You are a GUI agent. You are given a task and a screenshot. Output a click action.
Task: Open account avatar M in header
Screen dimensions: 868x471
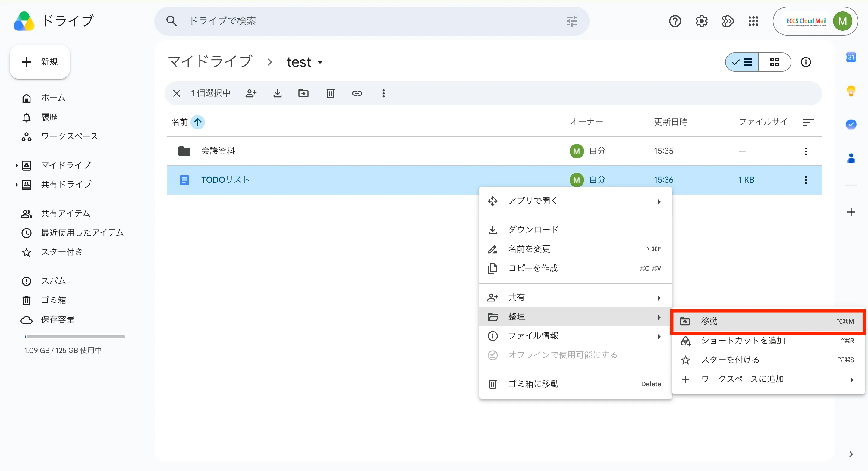(842, 21)
